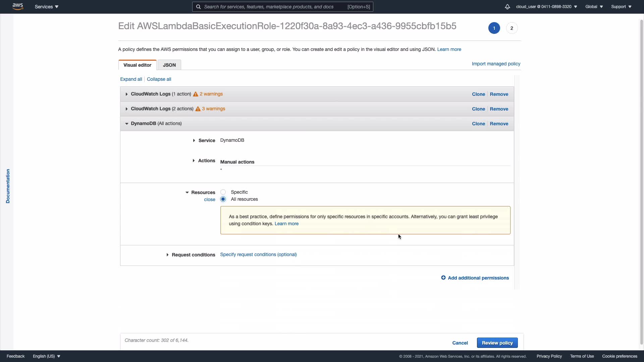
Task: Click the Review policy button
Action: click(497, 343)
